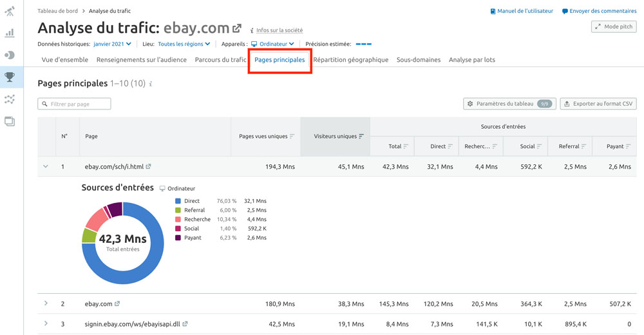Open the line graph sidebar icon
The image size is (644, 335).
click(10, 99)
